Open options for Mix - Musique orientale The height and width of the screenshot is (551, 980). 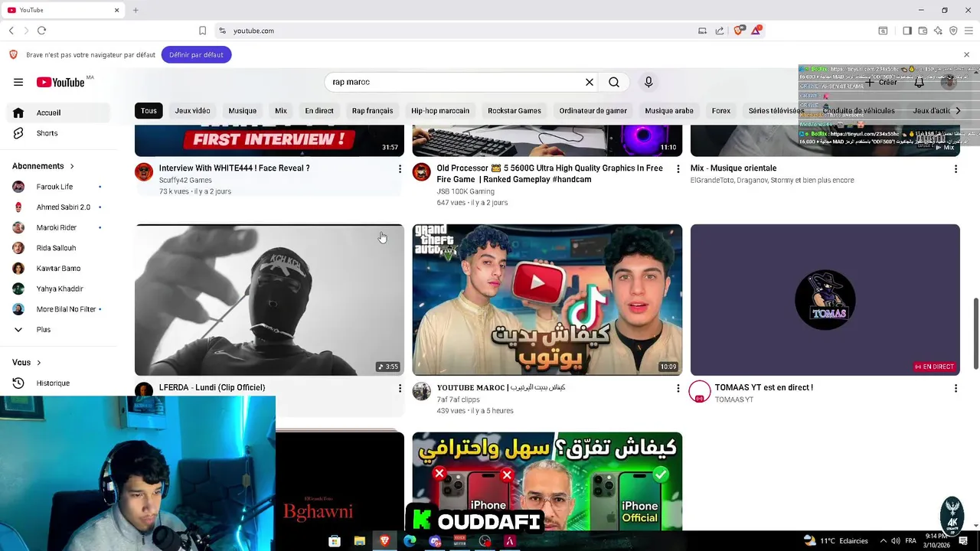pos(955,168)
